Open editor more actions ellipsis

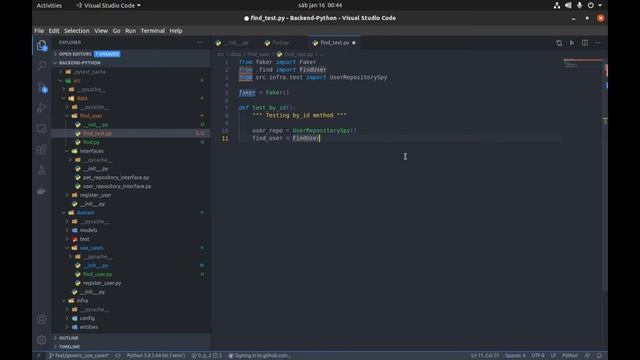pyautogui.click(x=598, y=43)
